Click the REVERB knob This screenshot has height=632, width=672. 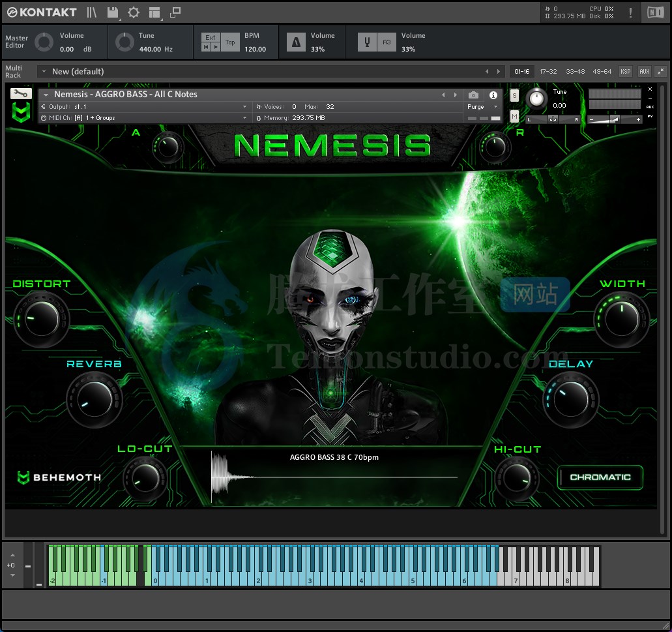tap(95, 399)
